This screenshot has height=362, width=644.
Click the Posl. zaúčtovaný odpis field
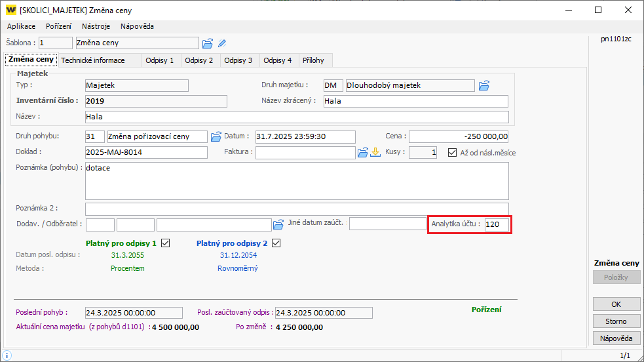click(324, 313)
